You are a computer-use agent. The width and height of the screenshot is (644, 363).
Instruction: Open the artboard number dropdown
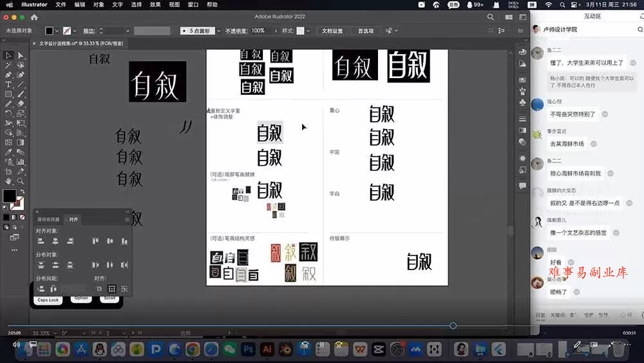[x=124, y=333]
